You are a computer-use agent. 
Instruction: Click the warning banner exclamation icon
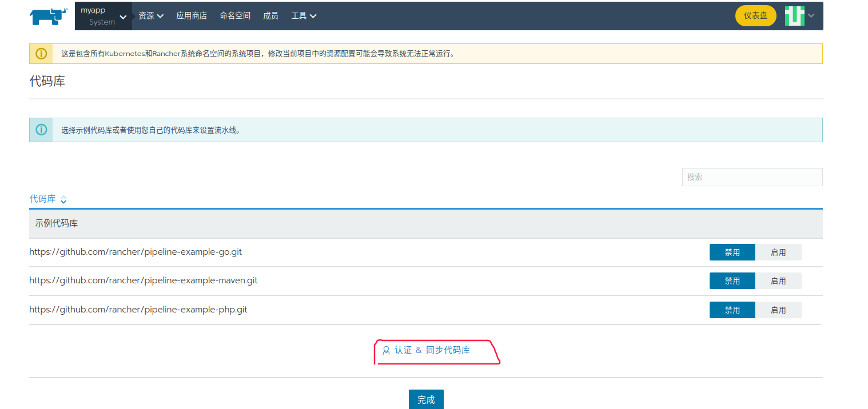(41, 54)
